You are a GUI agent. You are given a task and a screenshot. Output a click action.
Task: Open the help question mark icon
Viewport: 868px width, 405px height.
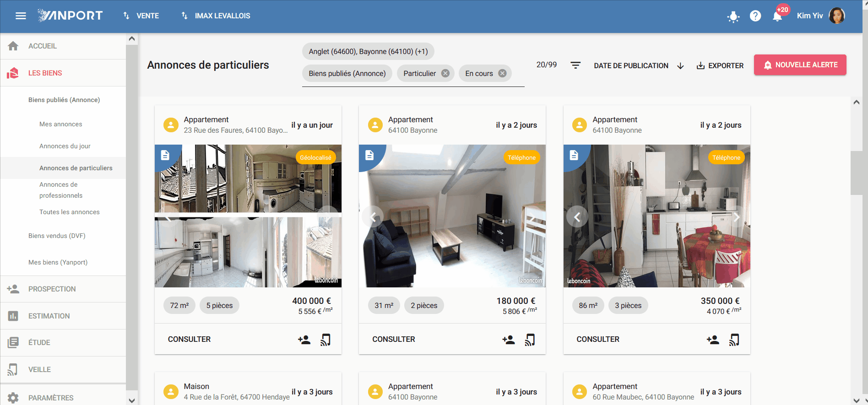[x=755, y=16]
